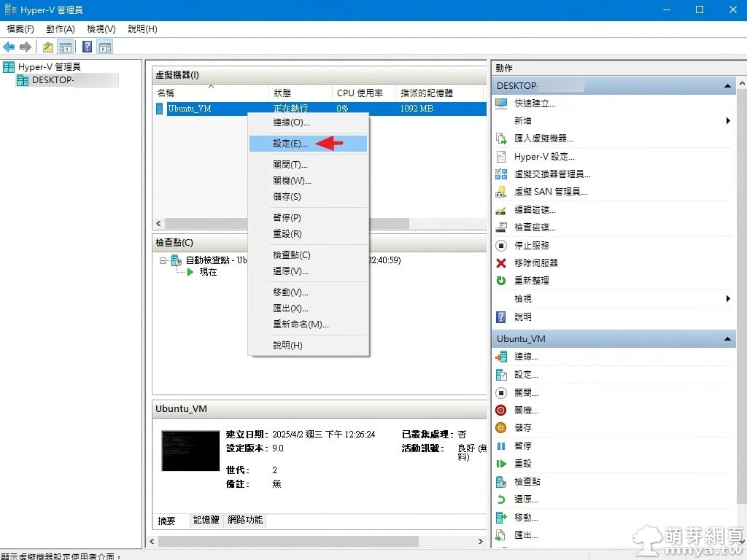Expand the New (新增) submenu arrow
The image size is (747, 560).
coord(728,121)
